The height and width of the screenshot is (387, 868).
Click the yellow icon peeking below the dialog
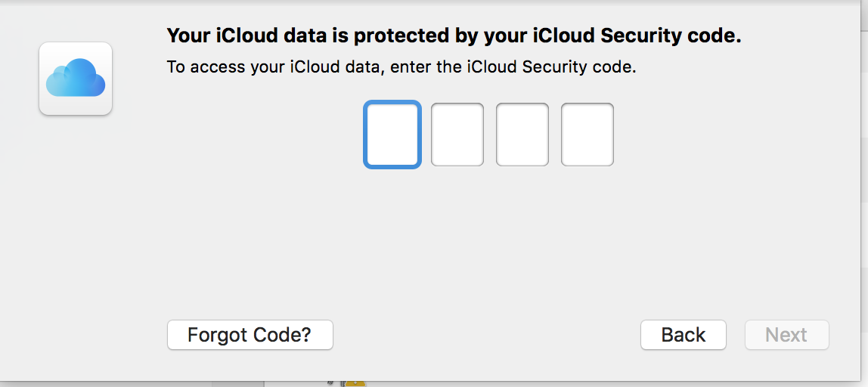[355, 383]
